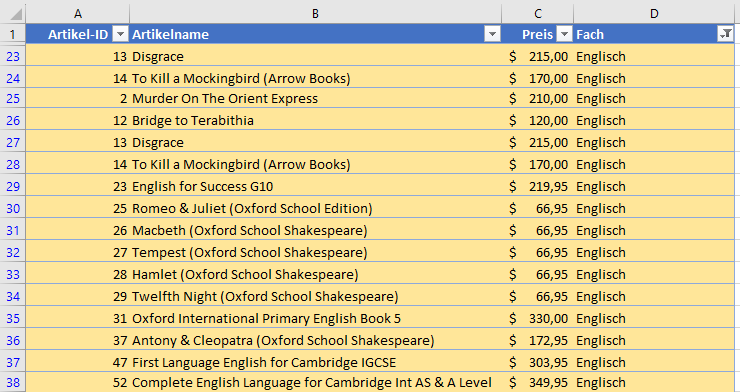
Task: Select row header 30
Action: (x=13, y=208)
